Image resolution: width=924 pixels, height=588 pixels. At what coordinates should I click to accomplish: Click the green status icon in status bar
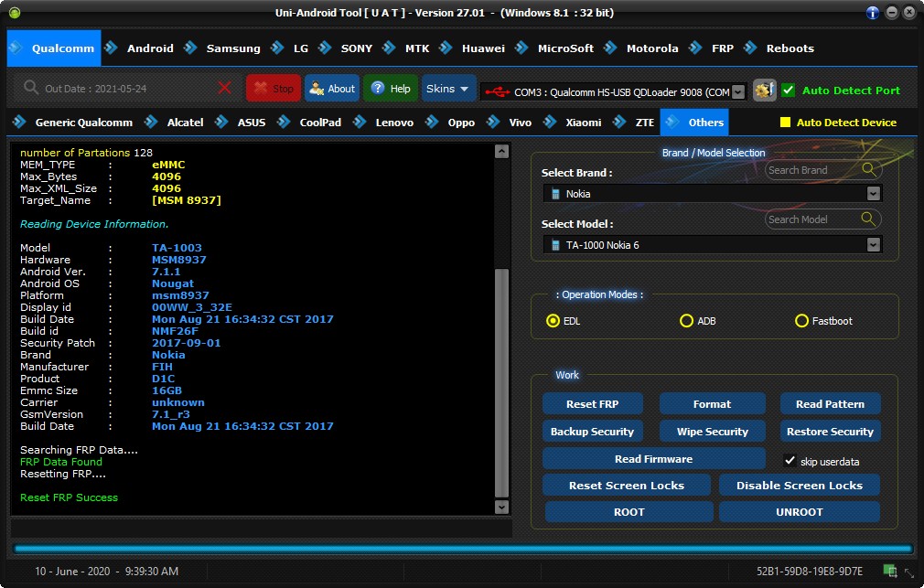(890, 571)
